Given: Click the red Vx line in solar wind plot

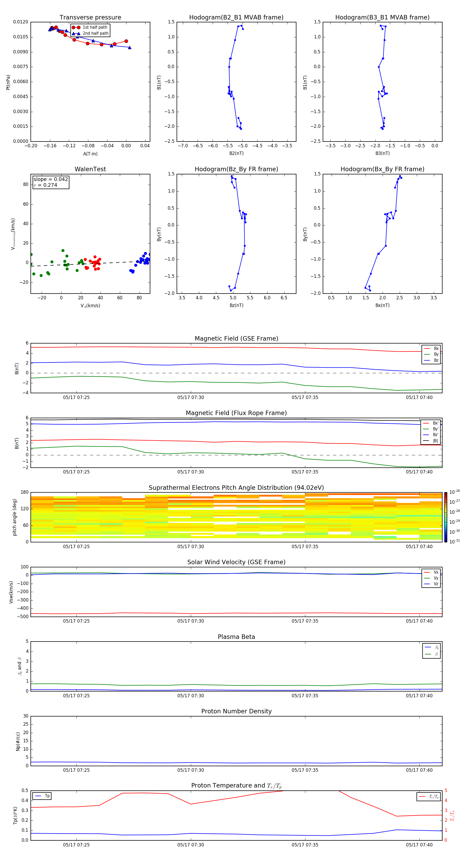Looking at the screenshot, I should [x=236, y=613].
